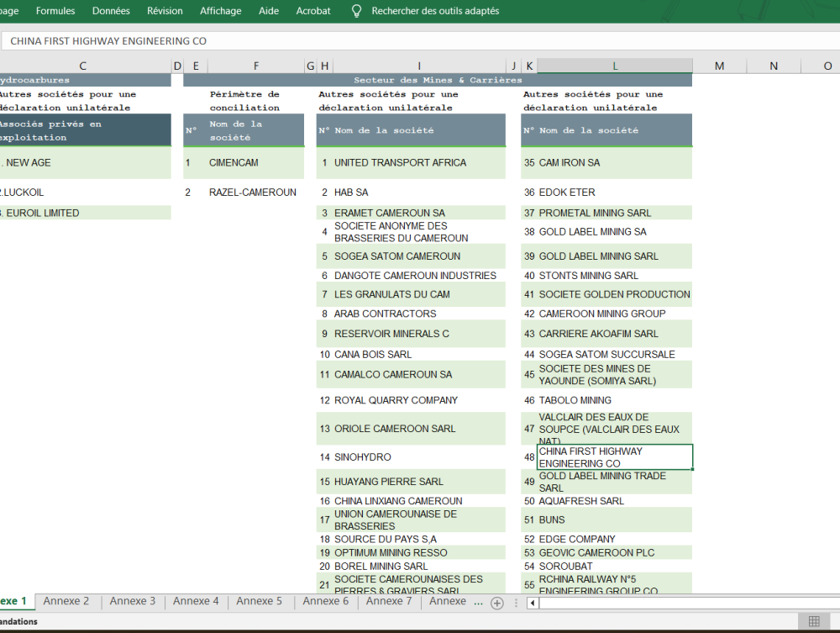
Task: Select the EDOK ETER cell
Action: (x=615, y=193)
